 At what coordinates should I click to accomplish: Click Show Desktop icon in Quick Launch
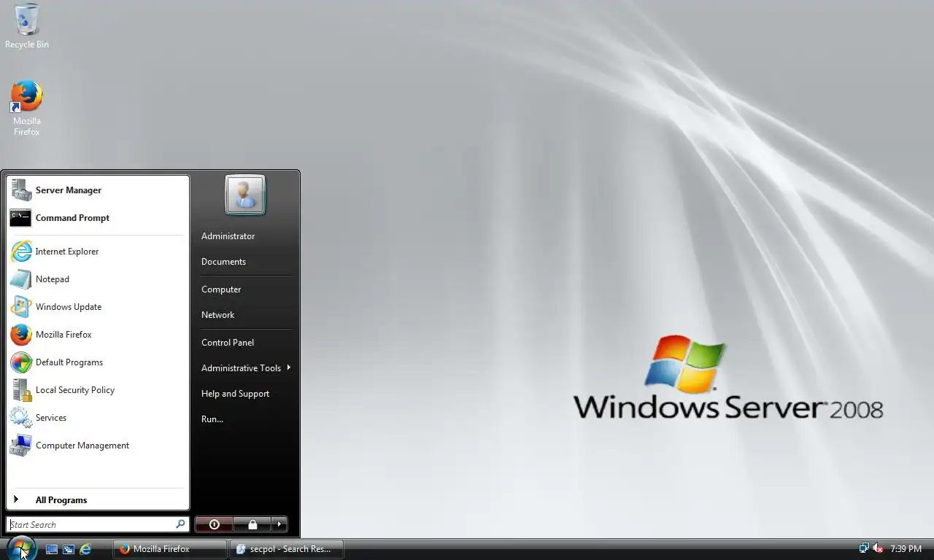tap(52, 549)
